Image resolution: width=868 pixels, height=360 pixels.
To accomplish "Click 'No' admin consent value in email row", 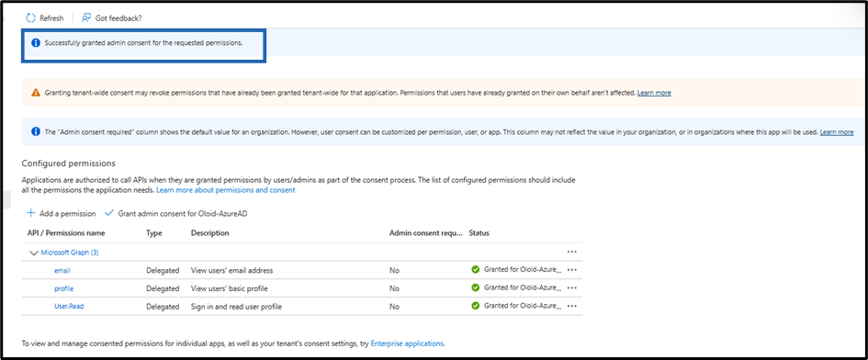I will (x=394, y=271).
